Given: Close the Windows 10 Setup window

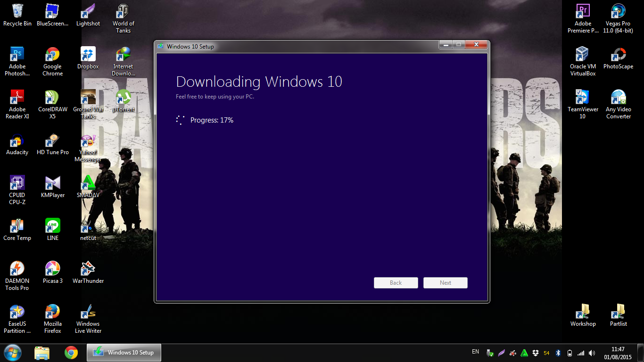Looking at the screenshot, I should 476,44.
